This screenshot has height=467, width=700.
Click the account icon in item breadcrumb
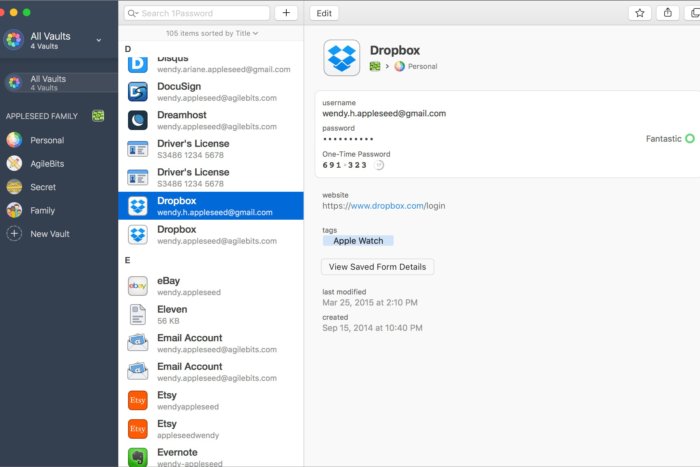pyautogui.click(x=375, y=66)
